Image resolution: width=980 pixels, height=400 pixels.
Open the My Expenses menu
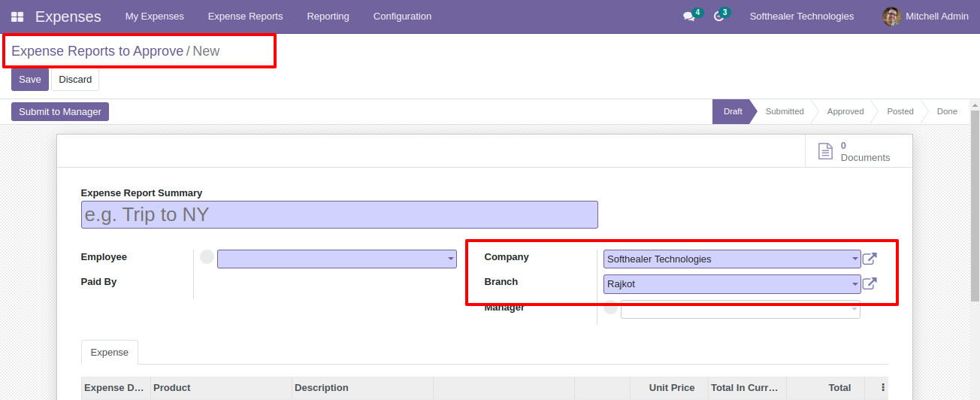[x=154, y=17]
